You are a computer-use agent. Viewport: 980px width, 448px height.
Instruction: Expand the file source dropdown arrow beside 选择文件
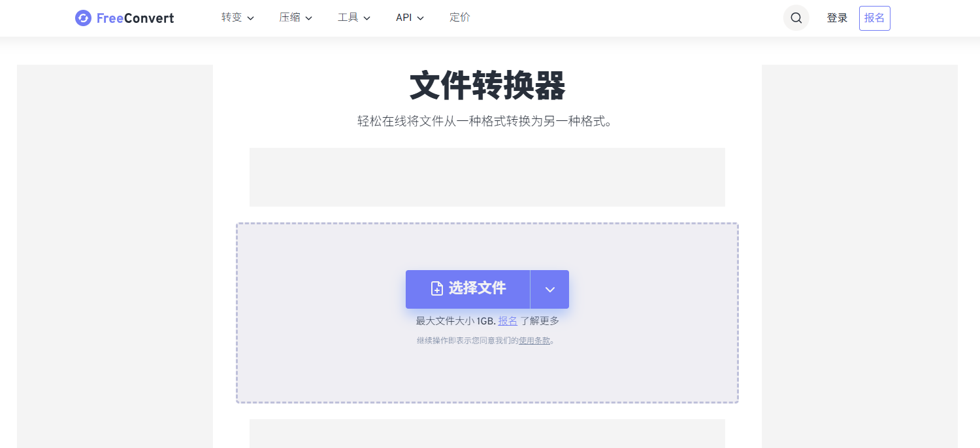coord(549,289)
